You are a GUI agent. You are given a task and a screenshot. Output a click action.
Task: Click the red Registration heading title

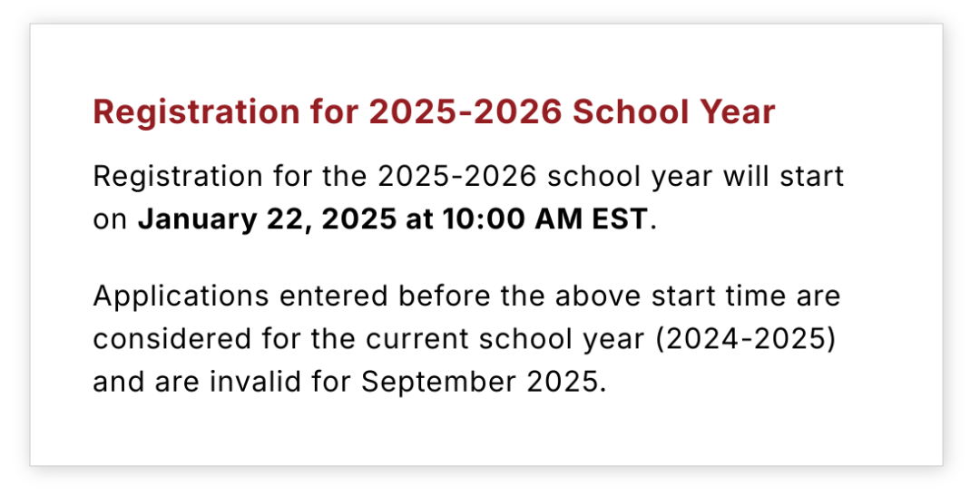[x=434, y=112]
